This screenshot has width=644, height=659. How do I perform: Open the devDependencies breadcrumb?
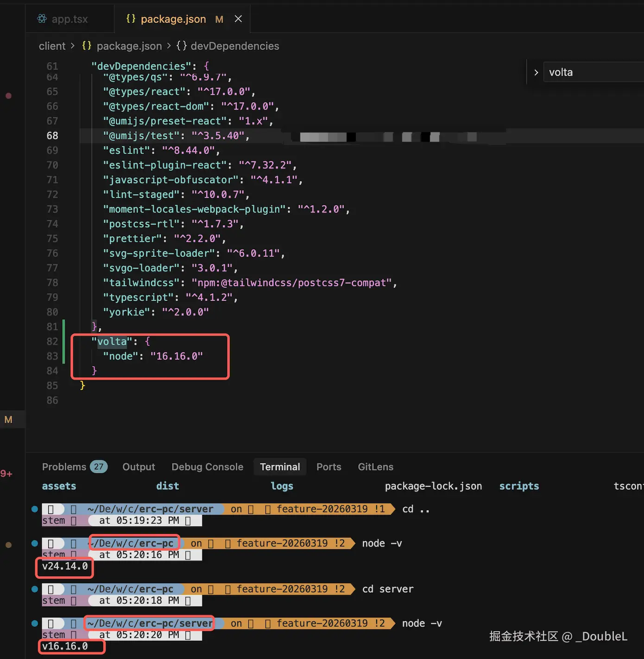point(228,46)
